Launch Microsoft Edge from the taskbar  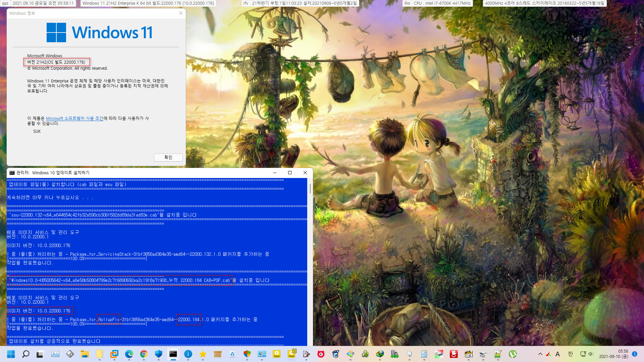pos(129,354)
